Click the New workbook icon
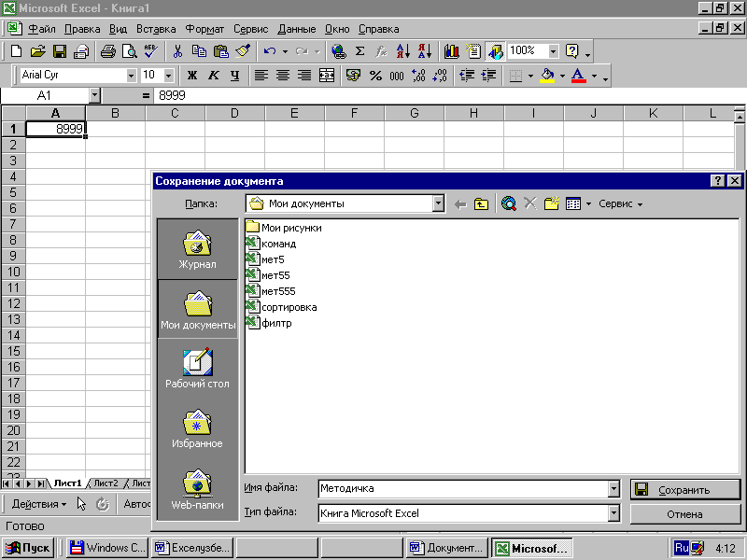747x560 pixels. (16, 51)
